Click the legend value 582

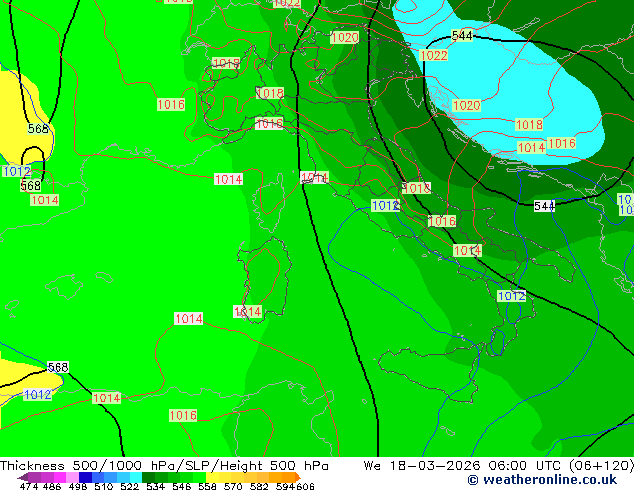pos(259,486)
